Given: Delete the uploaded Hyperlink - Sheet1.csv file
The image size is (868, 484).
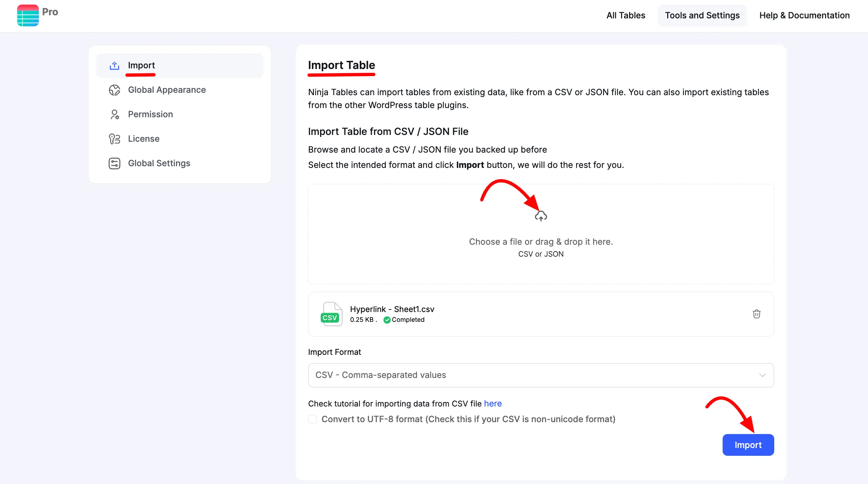Looking at the screenshot, I should coord(757,314).
